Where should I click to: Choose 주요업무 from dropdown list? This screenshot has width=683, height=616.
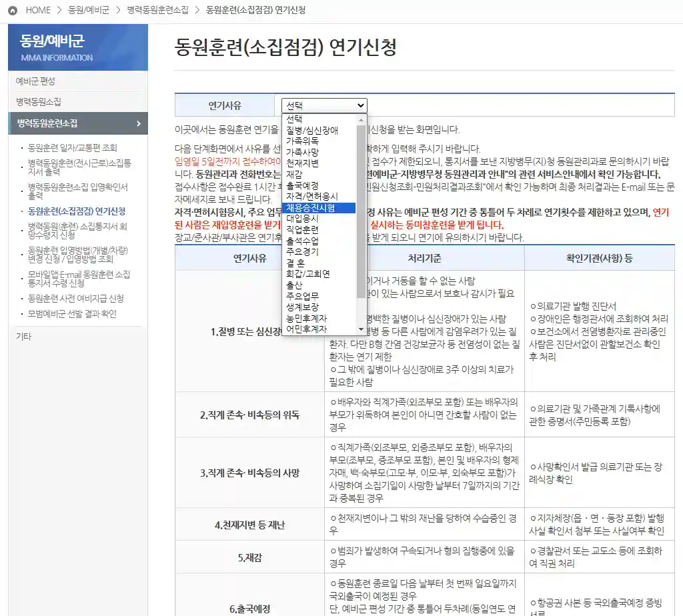click(319, 296)
